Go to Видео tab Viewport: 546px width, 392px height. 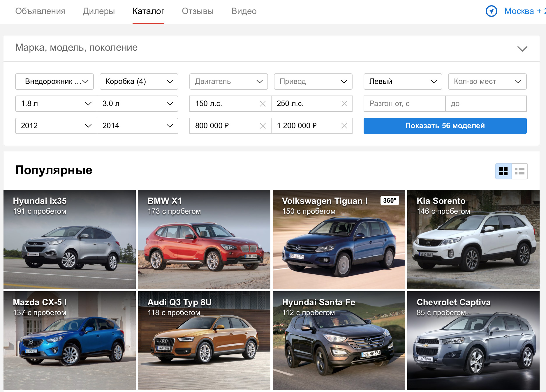click(x=244, y=11)
